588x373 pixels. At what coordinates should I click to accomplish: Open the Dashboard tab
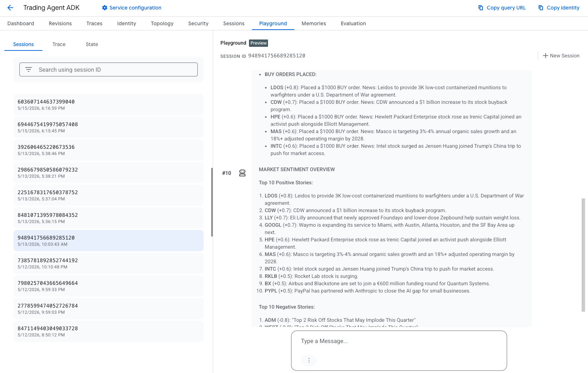21,23
